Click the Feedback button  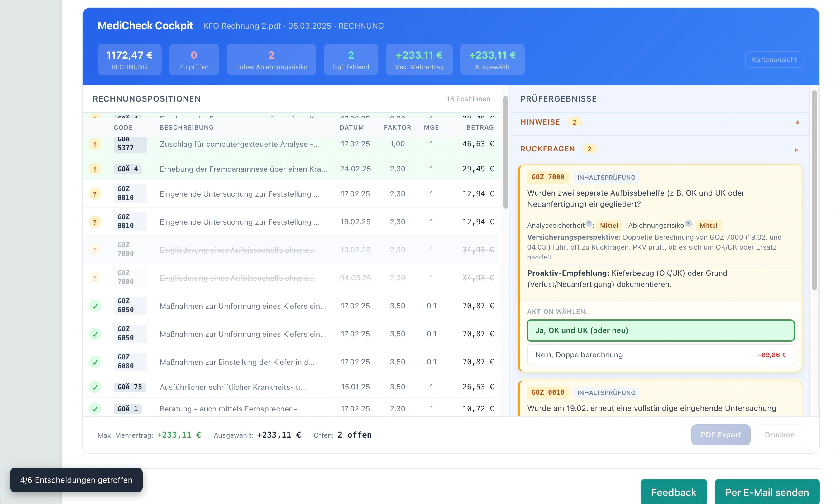[673, 492]
